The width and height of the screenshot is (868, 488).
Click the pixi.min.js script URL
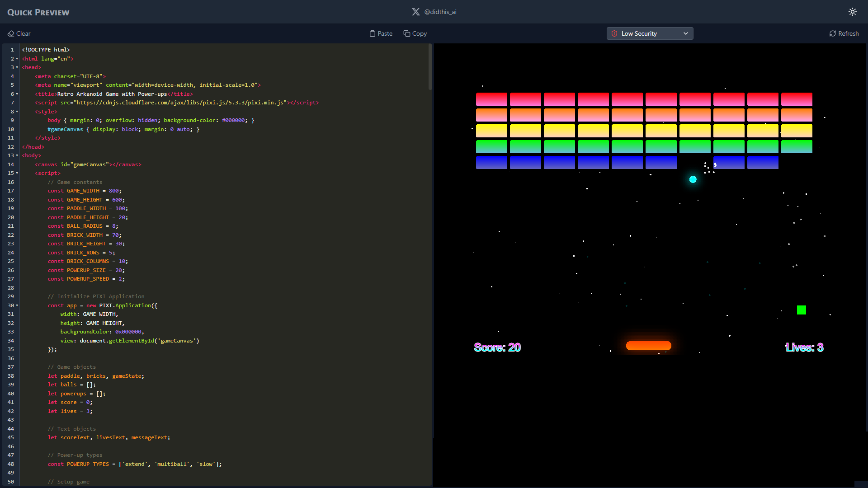point(181,103)
